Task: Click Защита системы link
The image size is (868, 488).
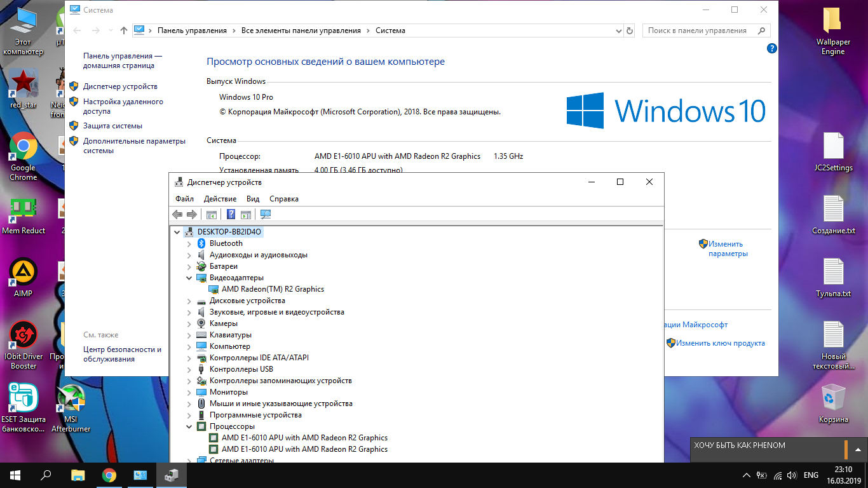Action: 112,126
